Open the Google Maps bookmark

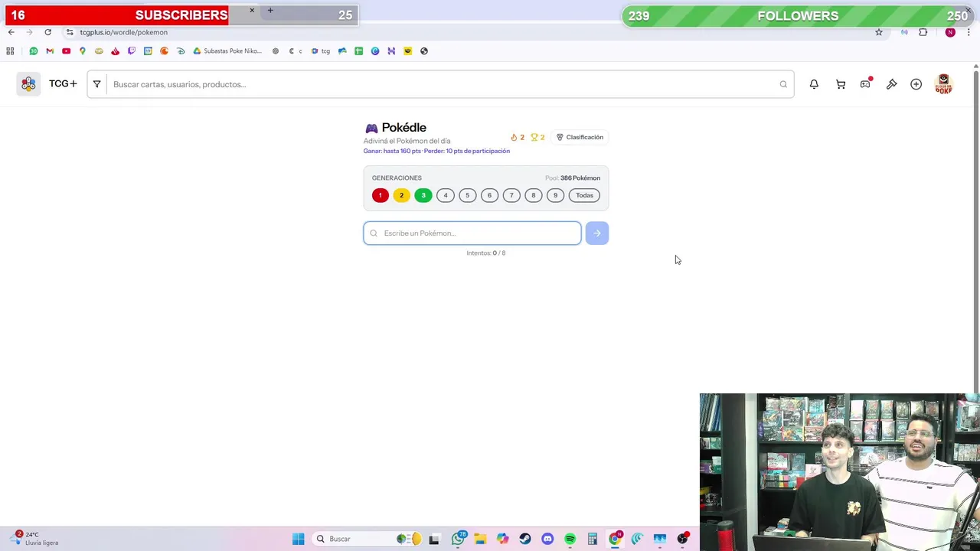[x=83, y=51]
